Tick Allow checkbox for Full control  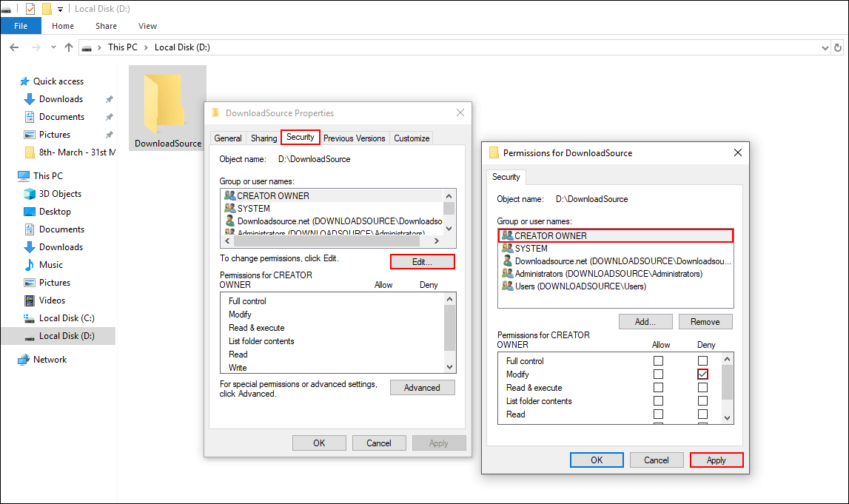click(x=659, y=360)
